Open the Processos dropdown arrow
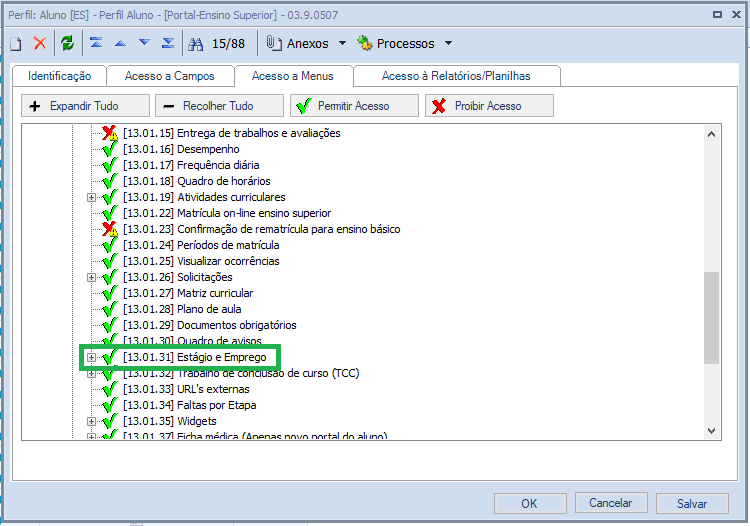750x526 pixels. point(448,43)
